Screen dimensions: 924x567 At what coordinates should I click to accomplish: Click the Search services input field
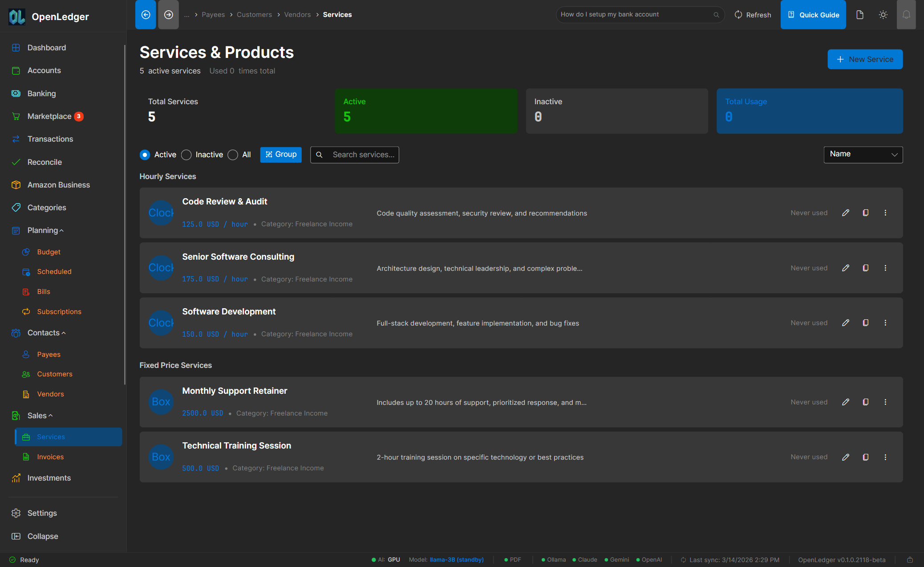tap(363, 155)
